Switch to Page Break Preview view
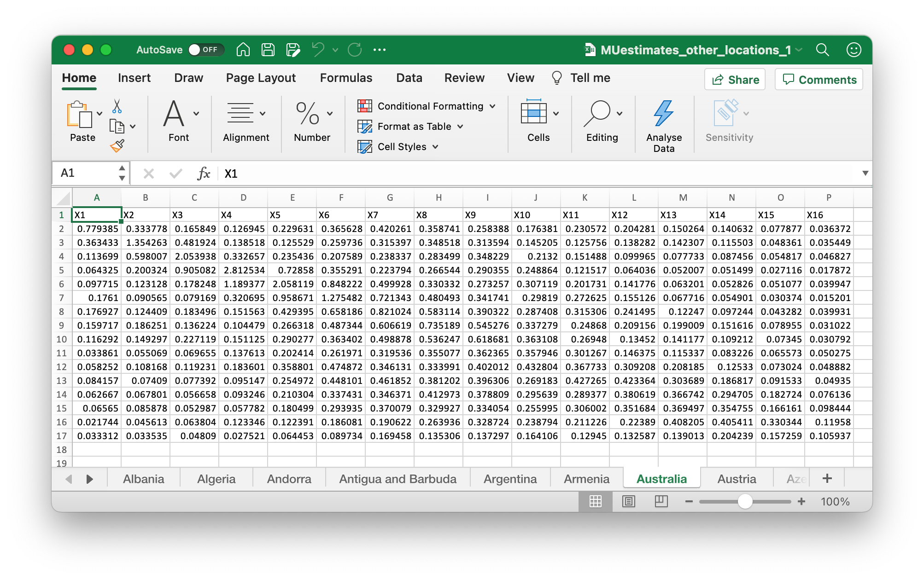Viewport: 924px width, 580px height. coord(661,501)
